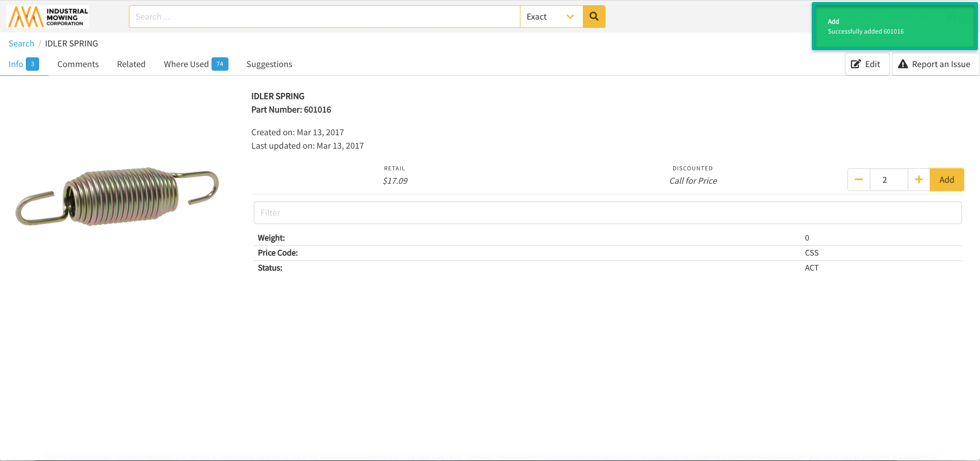The image size is (980, 461).
Task: Click the Search breadcrumb link
Action: [x=21, y=43]
